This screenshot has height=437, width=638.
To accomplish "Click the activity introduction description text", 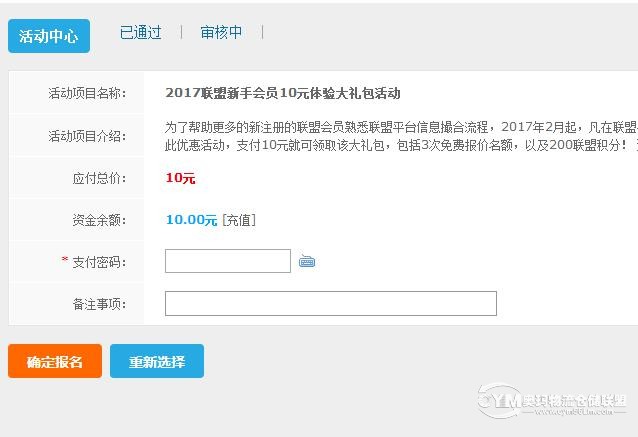I will (x=401, y=136).
